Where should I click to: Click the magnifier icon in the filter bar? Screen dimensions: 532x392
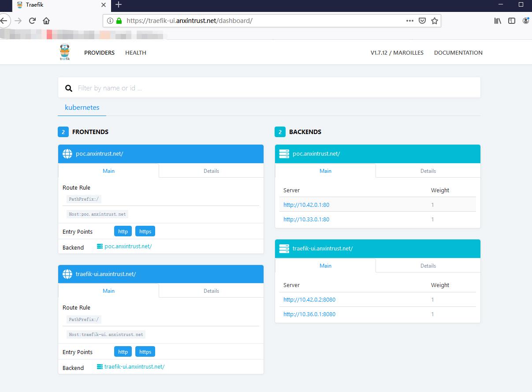(x=69, y=87)
